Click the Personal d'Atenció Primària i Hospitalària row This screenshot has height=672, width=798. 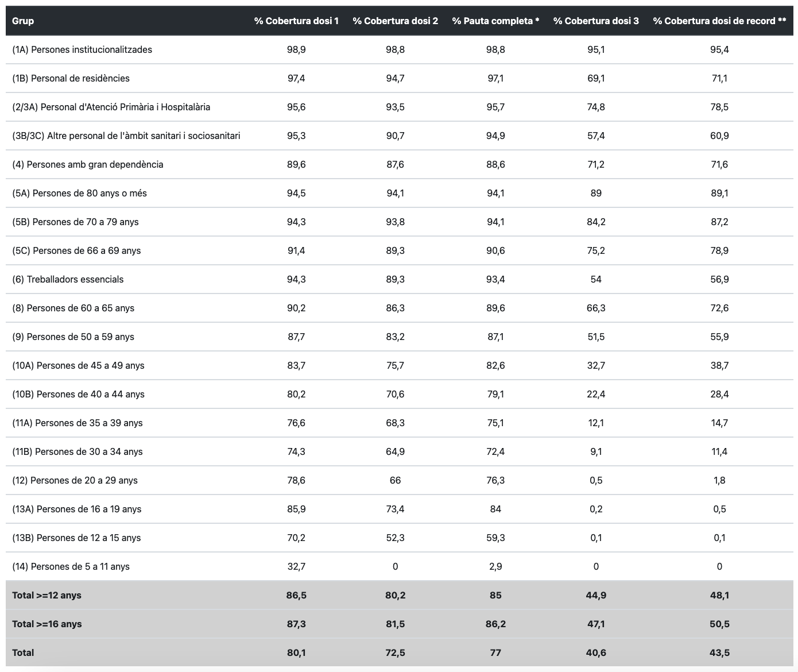(x=111, y=107)
